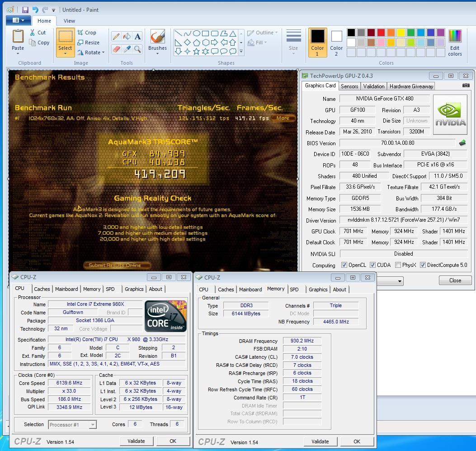Click Validate in right CPU-Z Memory window

pos(320,442)
